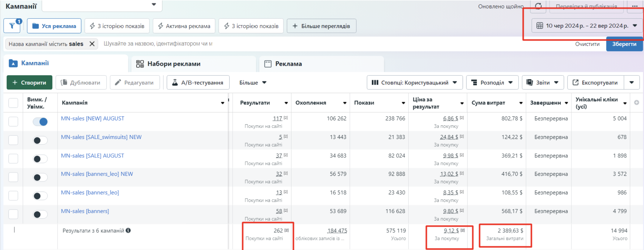Open Покази column header menu
Screen dimensions: 644x250
(403, 103)
